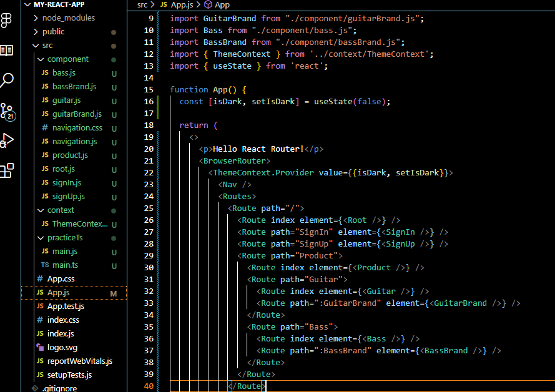Open the book-shaped activity bar icon
Viewport: 555px width, 392px height.
(x=6, y=50)
